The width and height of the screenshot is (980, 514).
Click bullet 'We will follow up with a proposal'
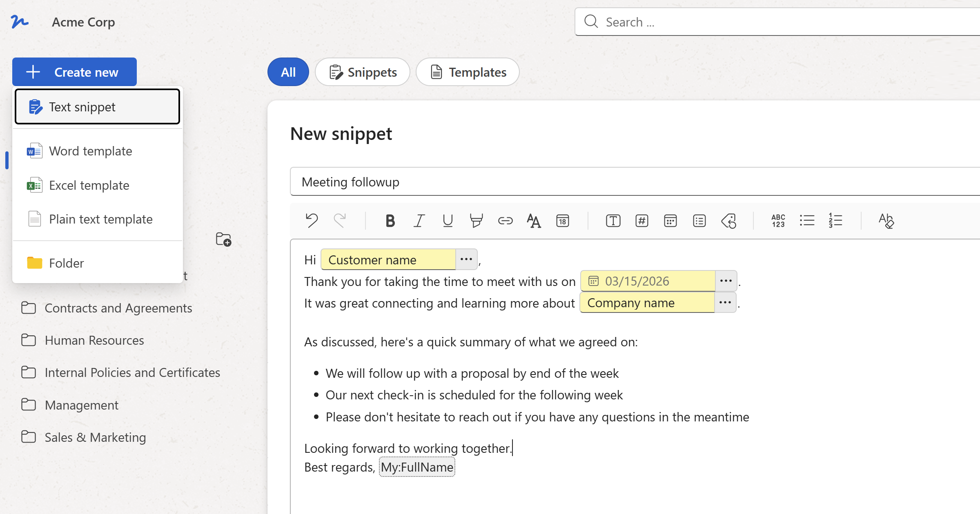click(472, 373)
